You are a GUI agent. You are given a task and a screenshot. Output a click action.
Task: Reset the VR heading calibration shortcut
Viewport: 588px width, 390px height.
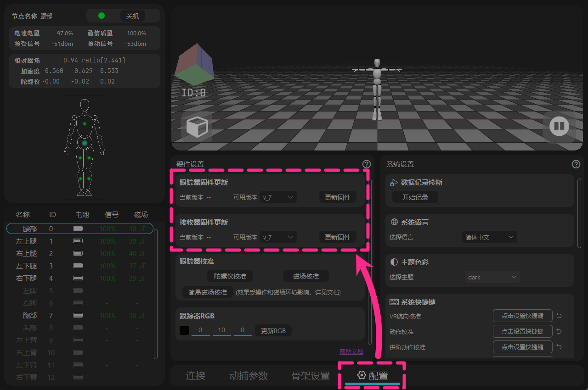(x=559, y=316)
